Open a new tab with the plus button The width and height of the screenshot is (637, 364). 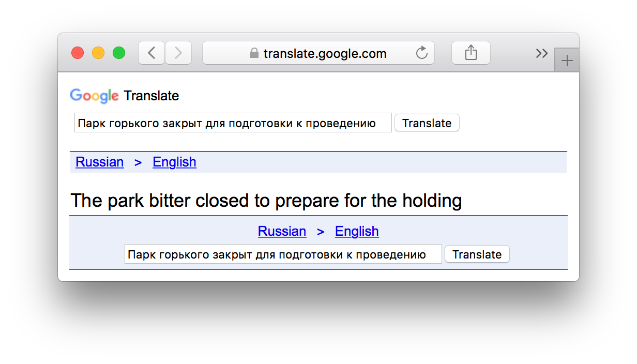567,61
